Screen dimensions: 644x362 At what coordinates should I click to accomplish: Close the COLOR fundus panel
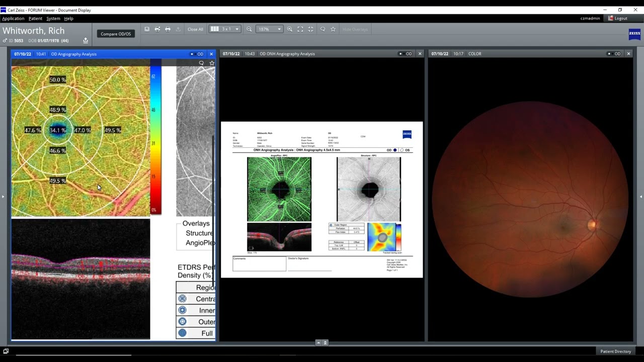coord(628,54)
